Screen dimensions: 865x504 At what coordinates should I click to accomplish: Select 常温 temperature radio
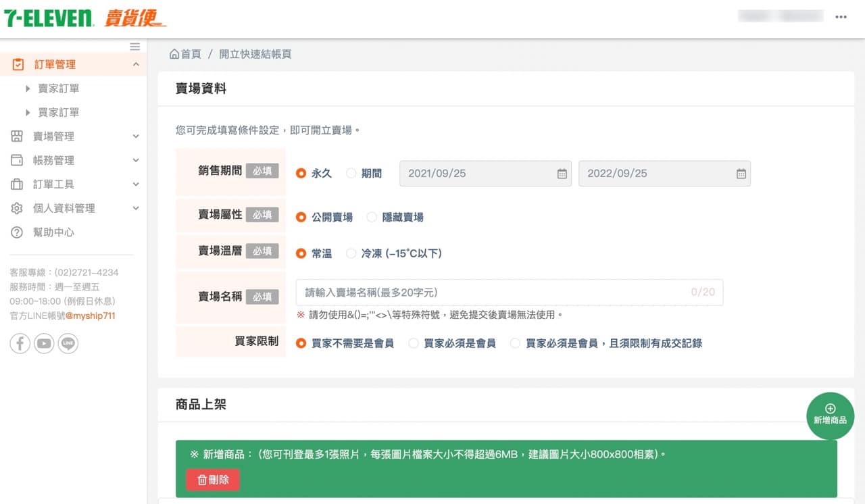click(301, 253)
